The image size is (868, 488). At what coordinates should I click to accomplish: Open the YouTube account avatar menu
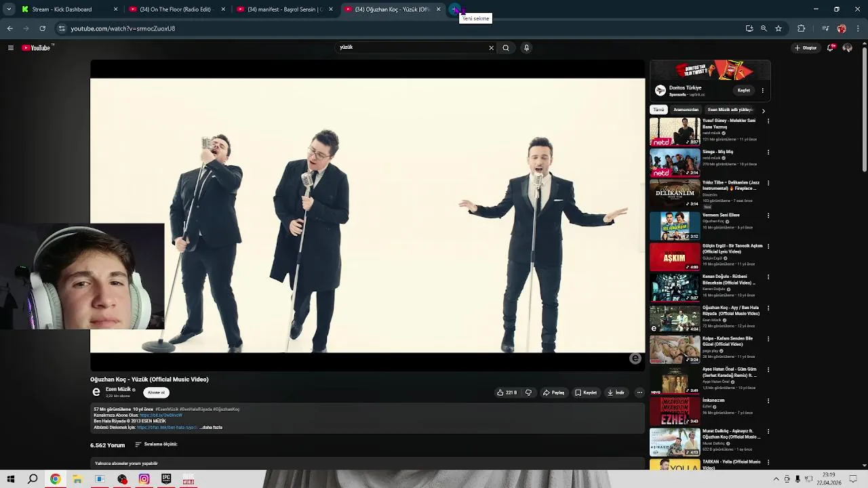click(848, 47)
